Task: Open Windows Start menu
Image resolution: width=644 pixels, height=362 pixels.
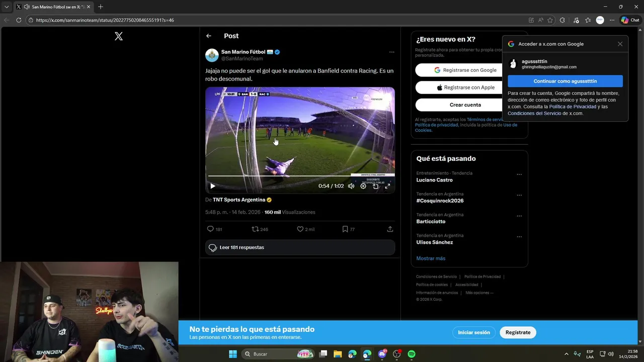Action: click(x=233, y=354)
